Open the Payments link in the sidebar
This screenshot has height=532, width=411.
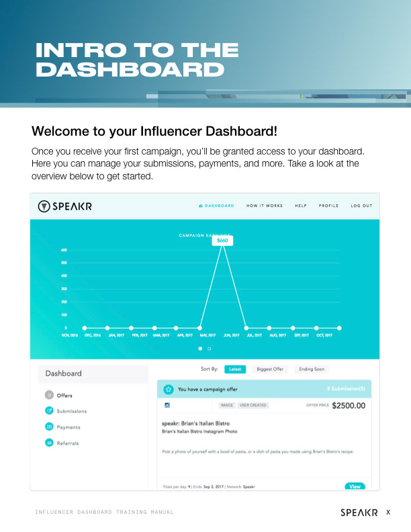[68, 427]
